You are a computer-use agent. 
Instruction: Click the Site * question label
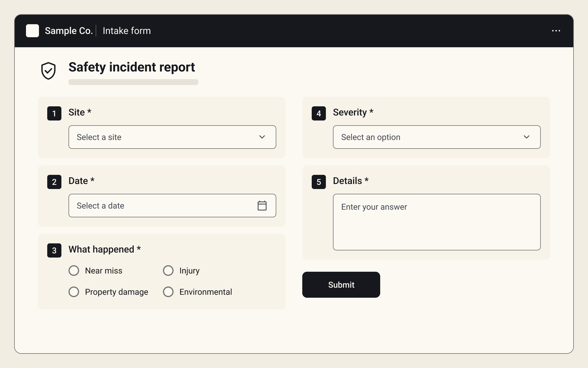[80, 112]
